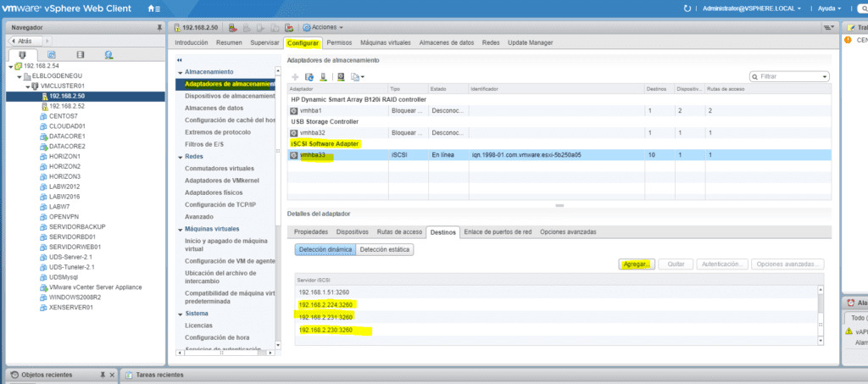Click the Atrás back button
Screen dimensions: 868x384
pos(25,40)
